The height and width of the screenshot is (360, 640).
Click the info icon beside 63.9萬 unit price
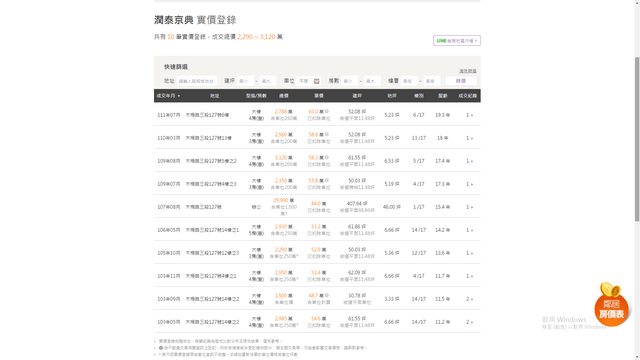click(327, 111)
